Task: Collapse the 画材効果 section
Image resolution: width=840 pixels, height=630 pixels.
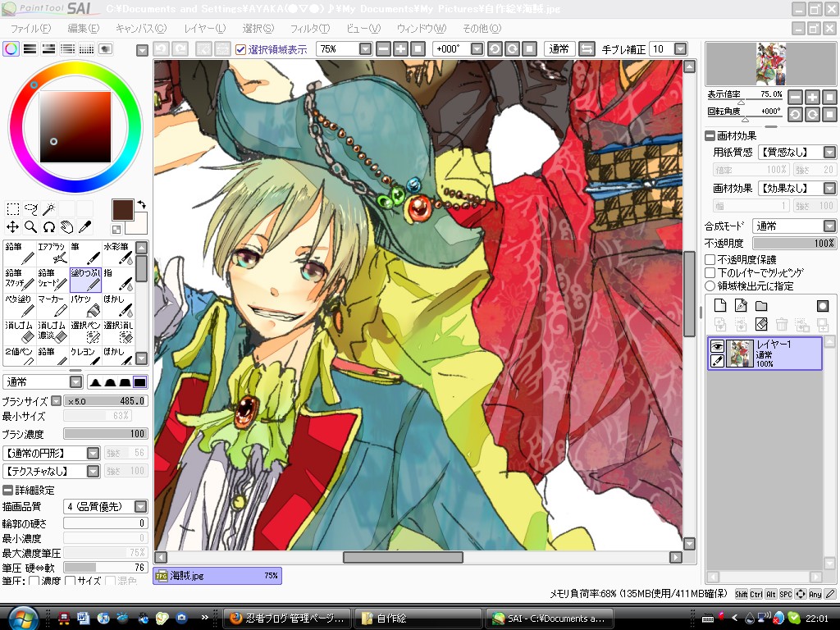Action: coord(710,136)
